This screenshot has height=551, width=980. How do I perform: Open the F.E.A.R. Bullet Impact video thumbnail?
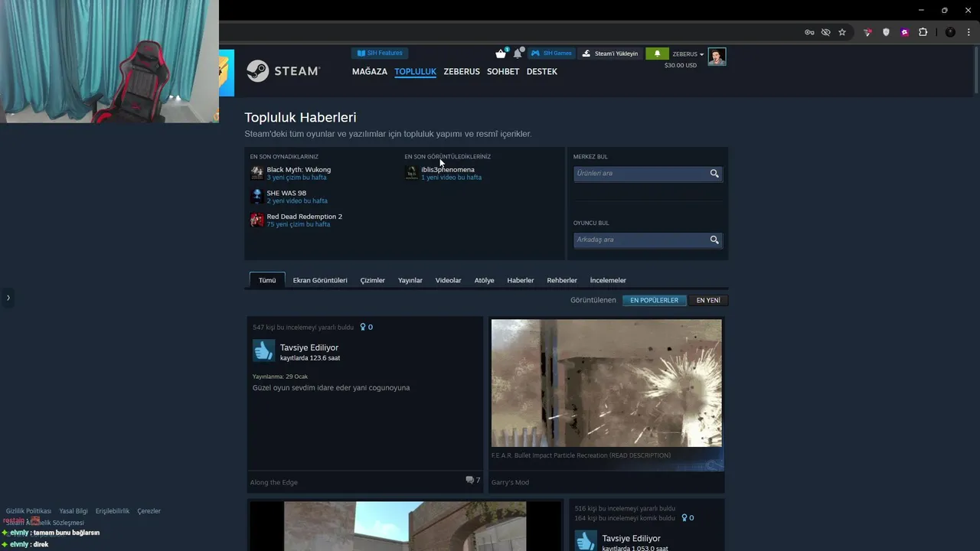coord(606,383)
